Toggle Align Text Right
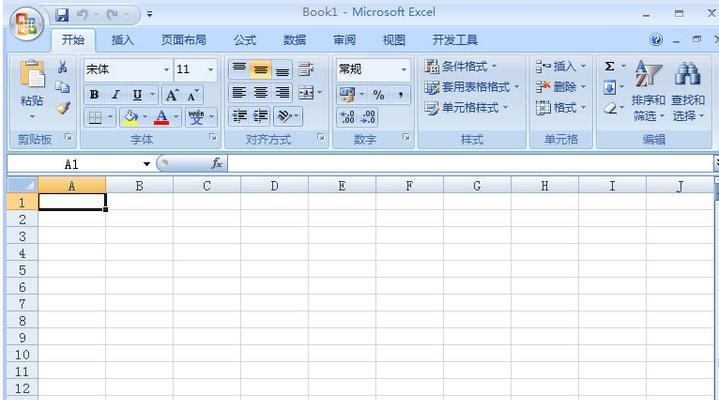This screenshot has height=400, width=719. point(282,93)
